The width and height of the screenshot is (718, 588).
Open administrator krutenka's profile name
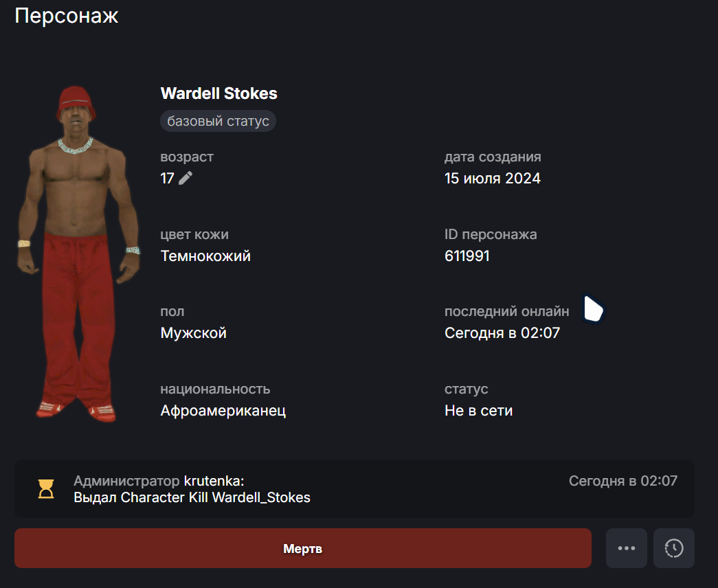214,481
